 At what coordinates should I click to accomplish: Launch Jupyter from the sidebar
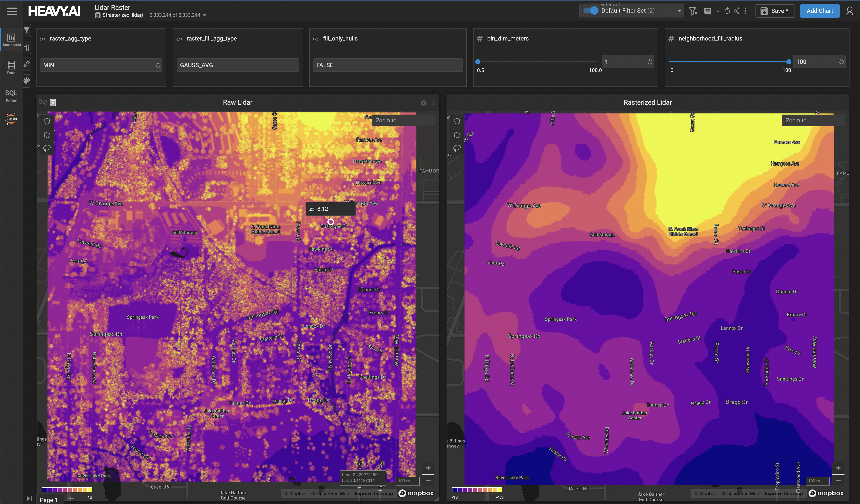pyautogui.click(x=11, y=118)
